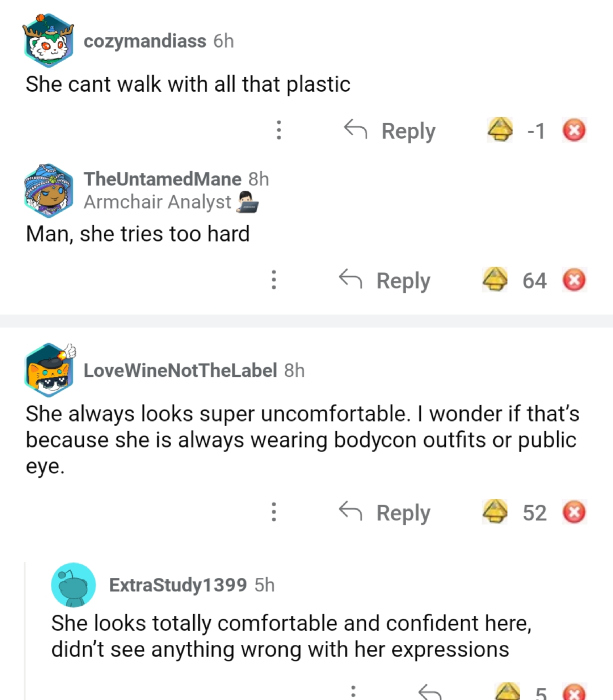Open cozymandiass's user profile

point(145,41)
